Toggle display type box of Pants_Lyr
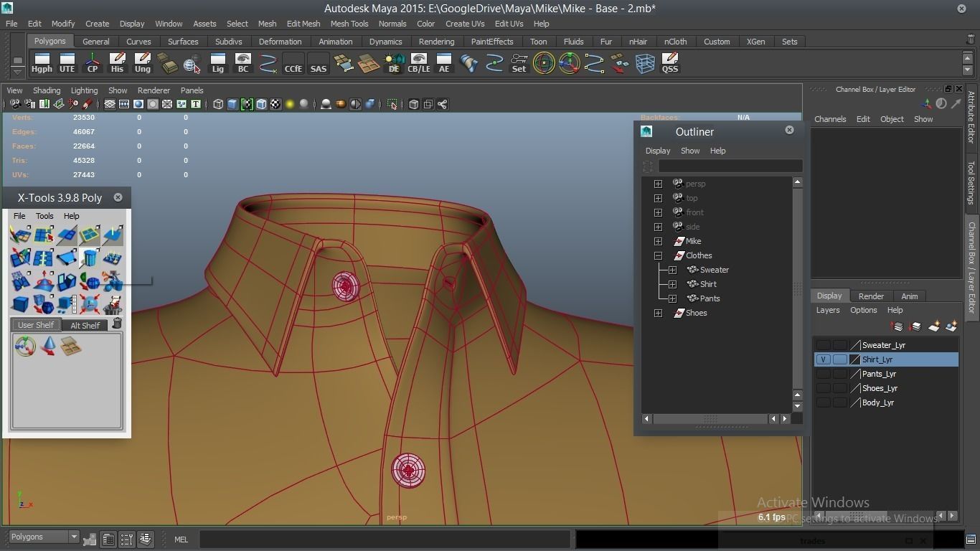The width and height of the screenshot is (980, 551). tap(839, 374)
